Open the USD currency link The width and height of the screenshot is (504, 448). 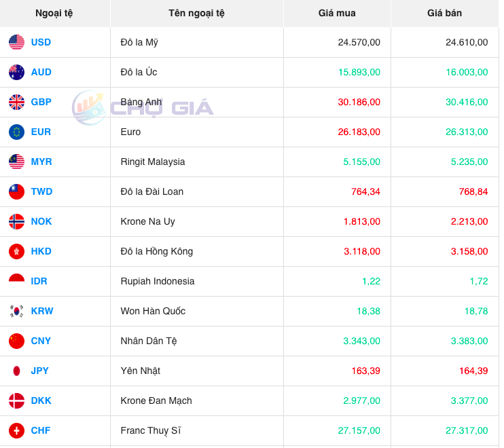point(41,42)
